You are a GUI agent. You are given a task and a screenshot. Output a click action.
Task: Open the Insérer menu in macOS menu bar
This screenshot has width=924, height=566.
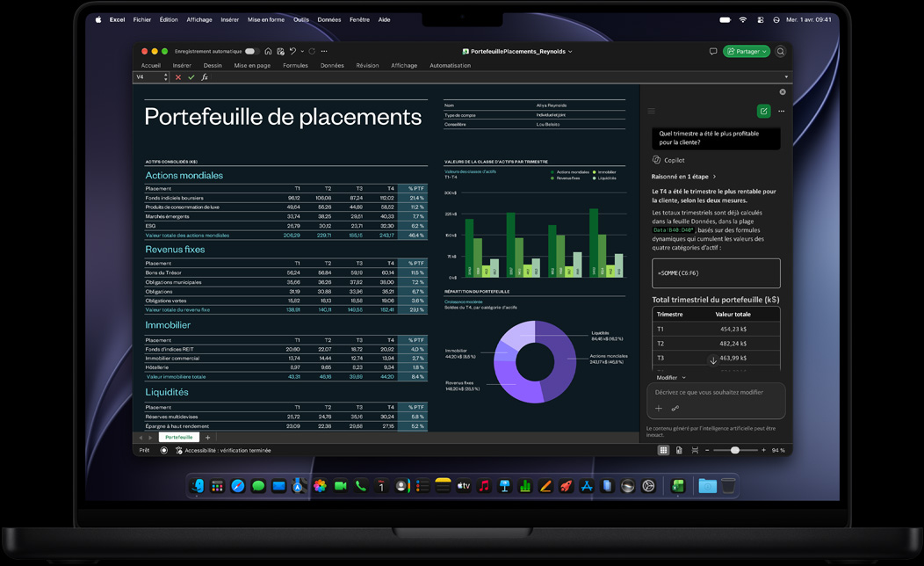click(230, 19)
